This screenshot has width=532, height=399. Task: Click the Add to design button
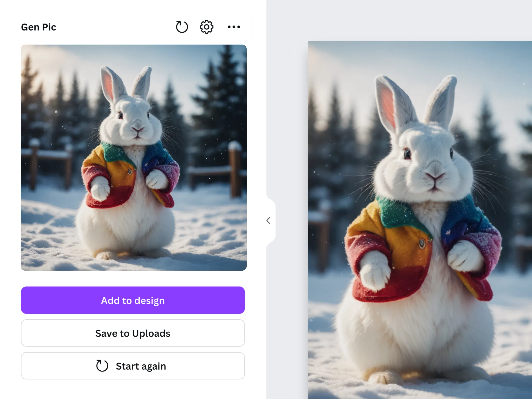point(133,300)
